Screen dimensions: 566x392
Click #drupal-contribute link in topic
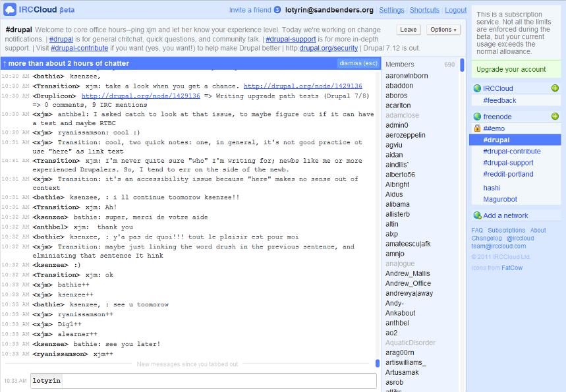[x=79, y=48]
